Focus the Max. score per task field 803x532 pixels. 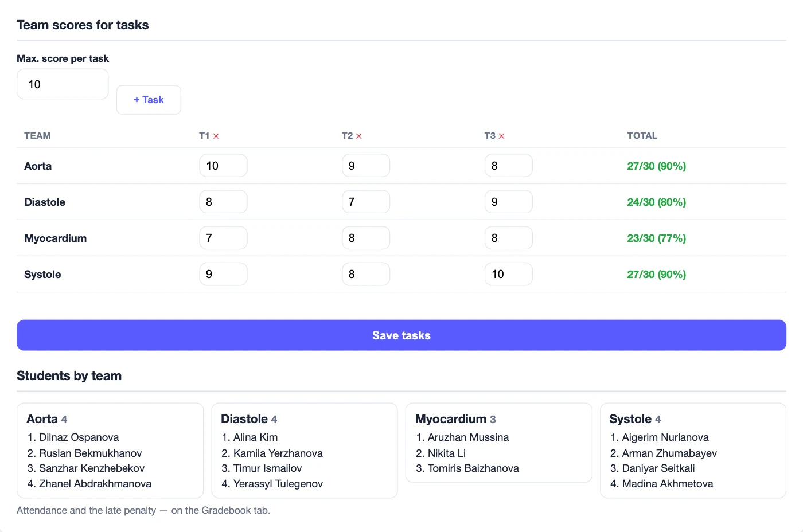click(x=63, y=84)
